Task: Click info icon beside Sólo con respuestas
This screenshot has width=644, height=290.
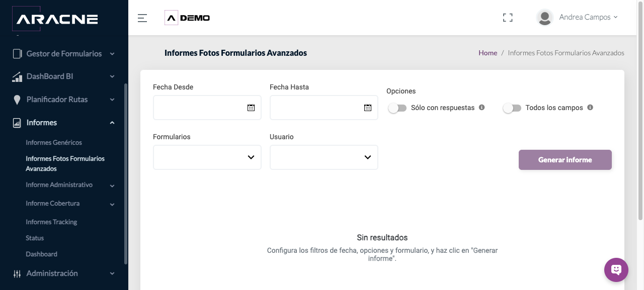Action: [x=481, y=108]
